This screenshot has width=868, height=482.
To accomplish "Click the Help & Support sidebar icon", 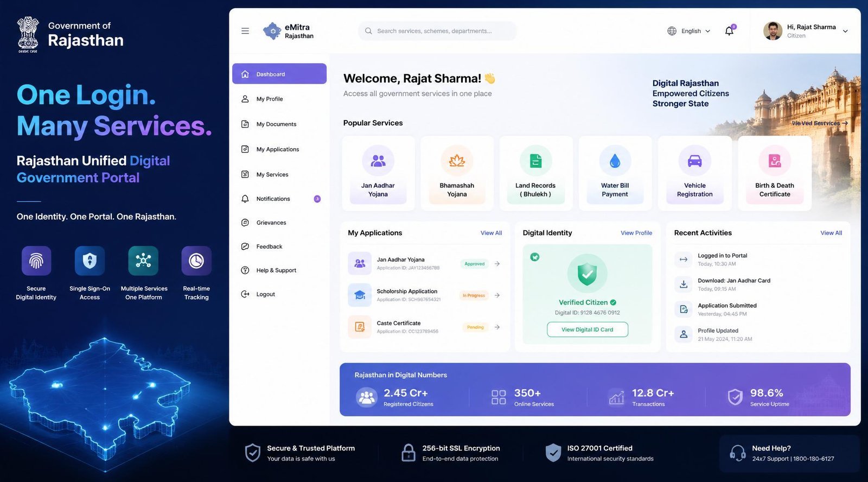I will pyautogui.click(x=245, y=270).
